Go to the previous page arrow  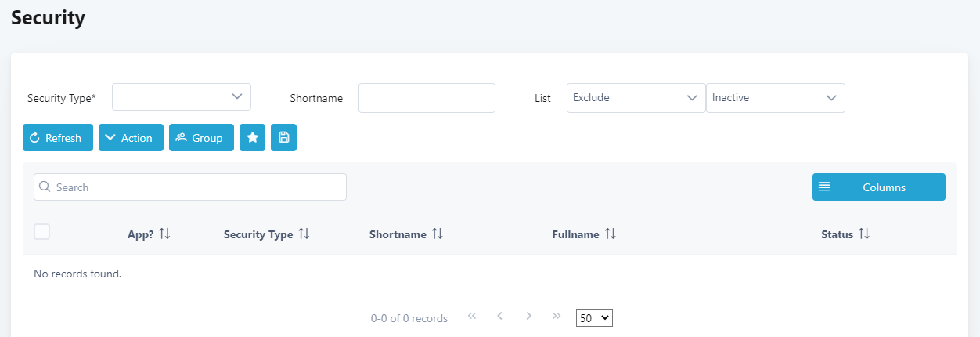point(499,317)
